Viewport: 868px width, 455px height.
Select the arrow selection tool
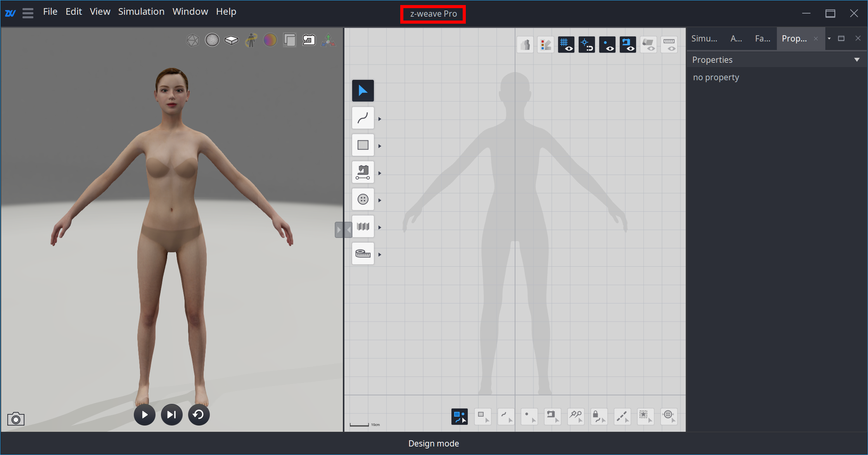tap(363, 91)
